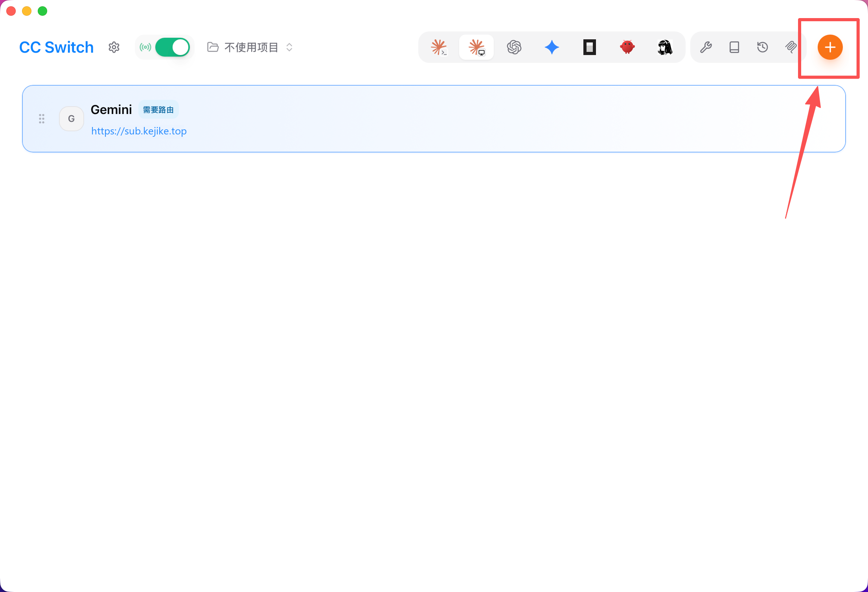Switch to the blue Gemini star tab
868x592 pixels.
click(552, 47)
